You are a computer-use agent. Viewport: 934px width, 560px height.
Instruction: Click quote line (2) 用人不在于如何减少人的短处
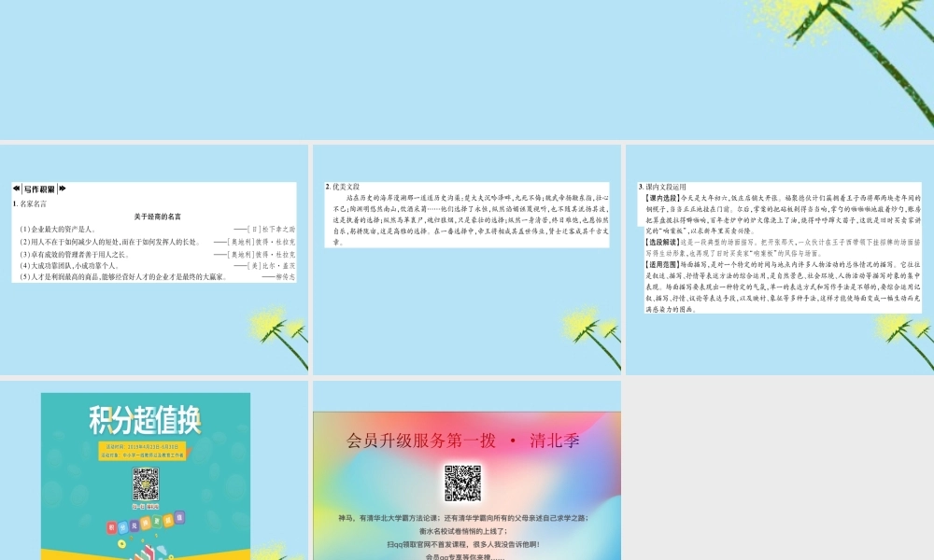(109, 243)
